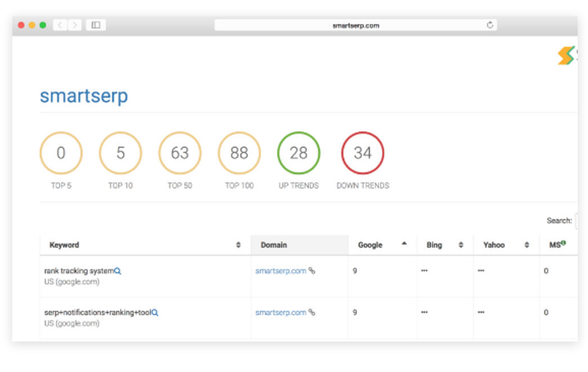Select the UP TRENDS circle showing 28
Viewport: 588px width, 372px height.
point(299,153)
